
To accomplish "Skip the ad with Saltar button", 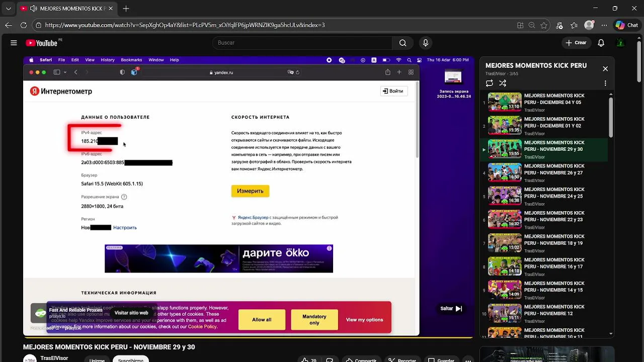I will [451, 309].
